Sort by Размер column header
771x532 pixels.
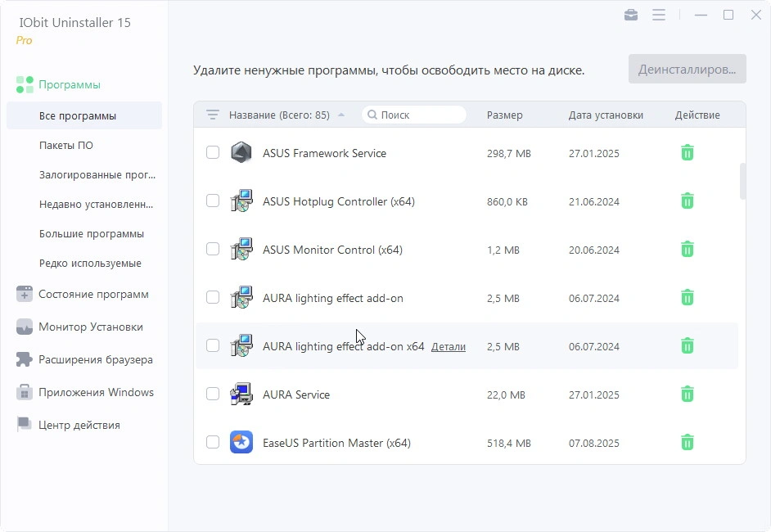coord(504,115)
